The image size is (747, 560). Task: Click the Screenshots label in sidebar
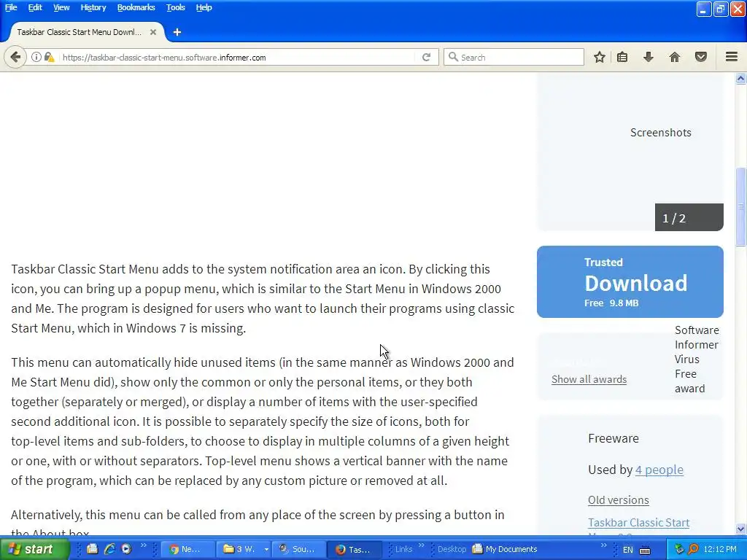point(660,133)
